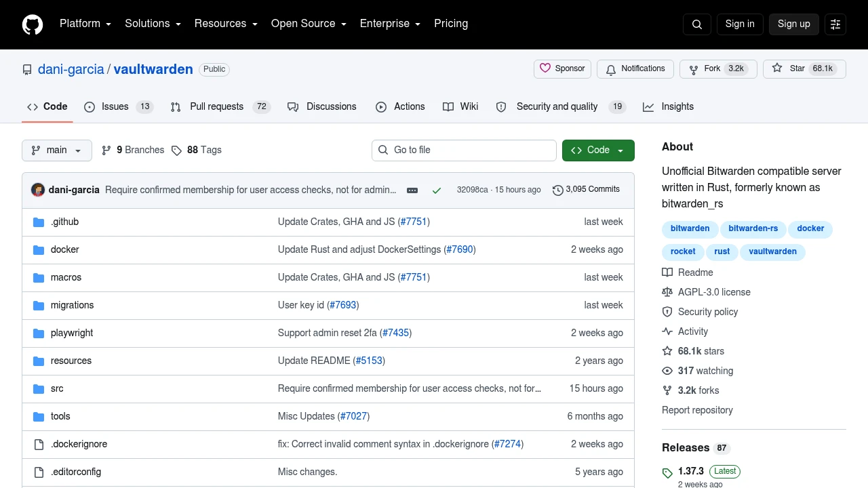Screen dimensions: 868x488
Task: Sponsor the project via heart button
Action: click(x=562, y=69)
